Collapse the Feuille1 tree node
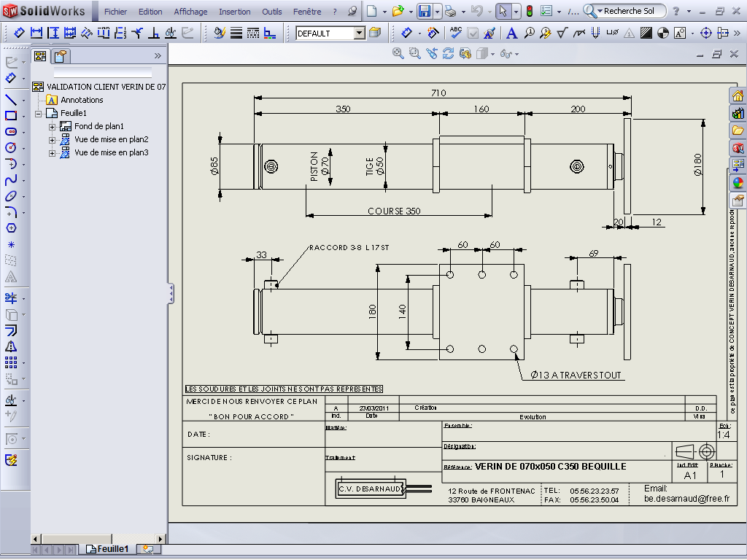 coord(39,113)
